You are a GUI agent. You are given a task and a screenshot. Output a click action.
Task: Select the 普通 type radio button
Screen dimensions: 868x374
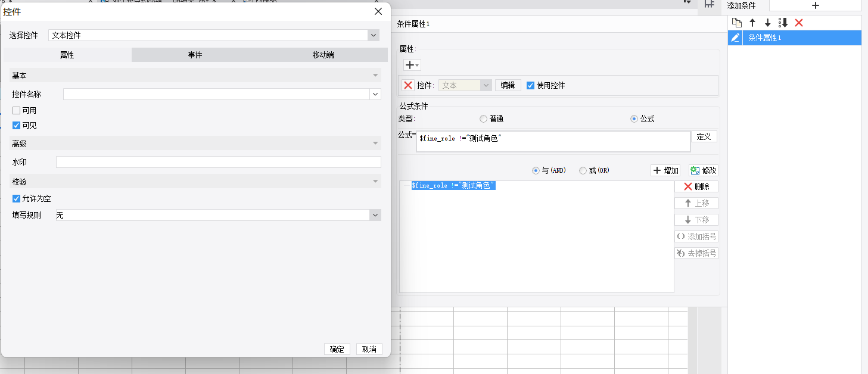coord(483,119)
